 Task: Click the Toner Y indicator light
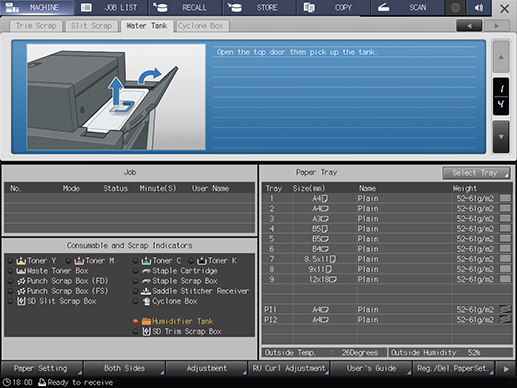[11, 261]
